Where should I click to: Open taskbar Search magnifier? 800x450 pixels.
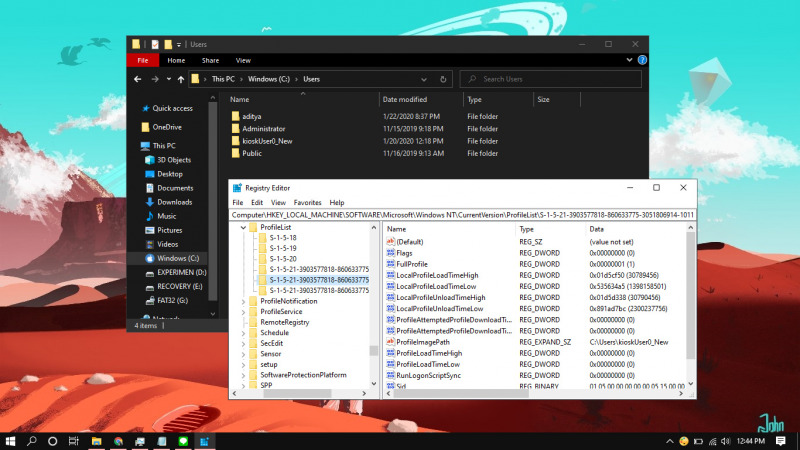(32, 441)
